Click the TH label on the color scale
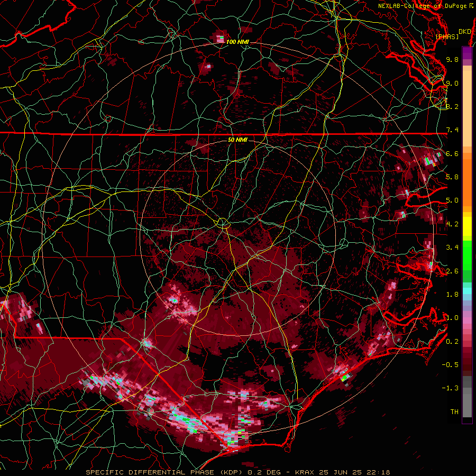The image size is (476, 476). point(454,412)
